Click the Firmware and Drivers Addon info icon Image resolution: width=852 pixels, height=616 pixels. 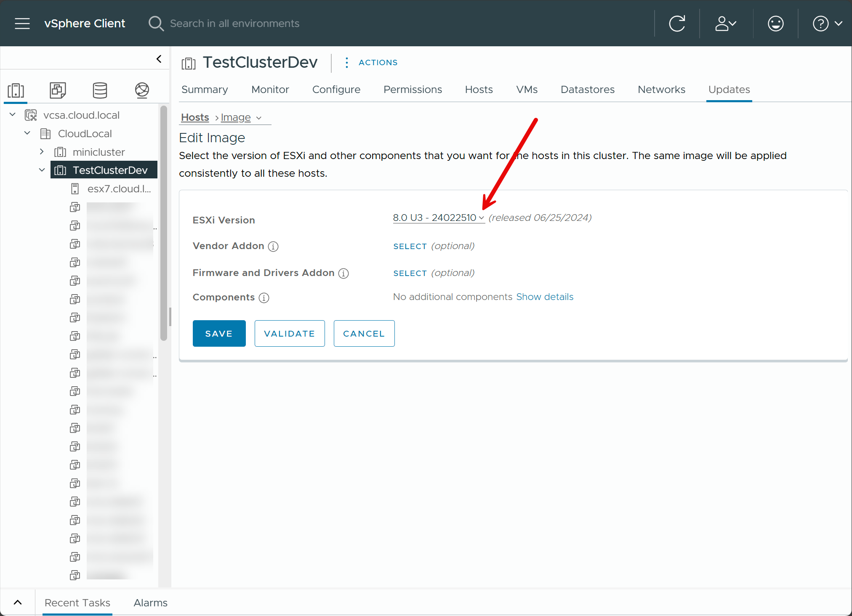343,273
